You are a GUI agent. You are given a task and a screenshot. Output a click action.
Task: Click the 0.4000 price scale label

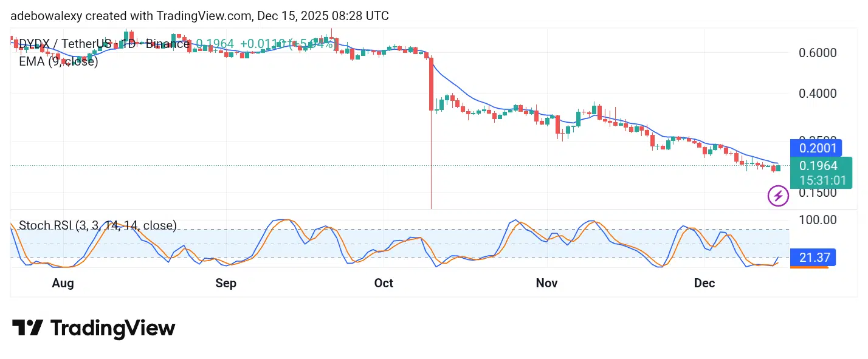point(818,94)
